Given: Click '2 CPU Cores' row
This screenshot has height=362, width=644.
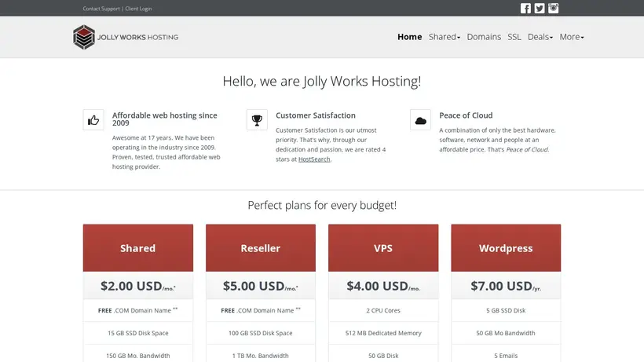Looking at the screenshot, I should click(x=383, y=310).
